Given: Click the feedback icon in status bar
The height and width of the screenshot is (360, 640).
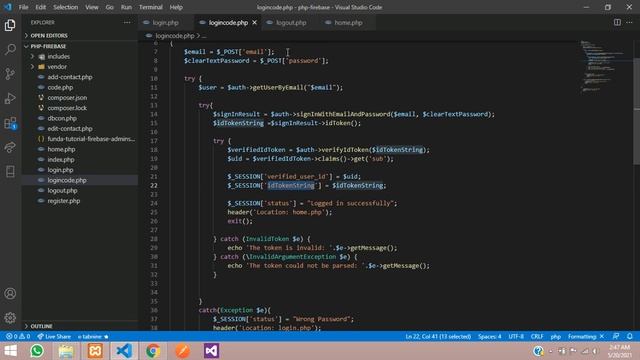Looking at the screenshot, I should [616, 336].
